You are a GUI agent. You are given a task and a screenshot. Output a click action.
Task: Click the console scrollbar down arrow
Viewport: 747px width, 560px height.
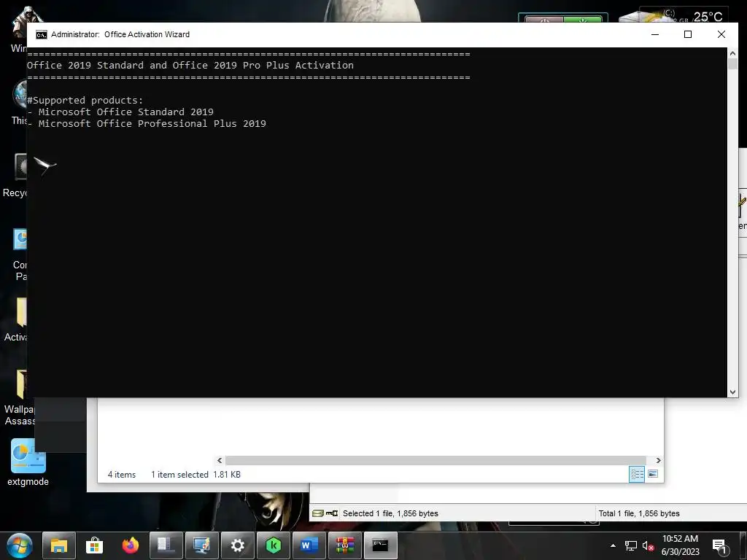point(732,392)
